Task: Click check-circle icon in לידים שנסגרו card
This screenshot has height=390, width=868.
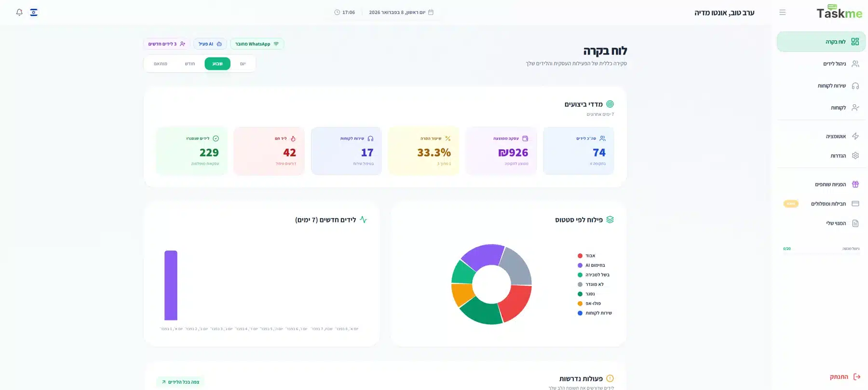Action: click(216, 139)
